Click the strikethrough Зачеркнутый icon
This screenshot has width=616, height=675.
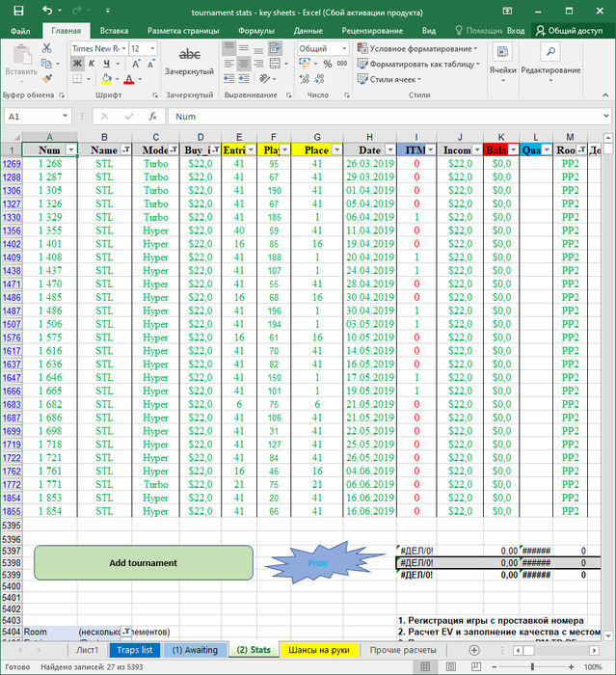[189, 55]
